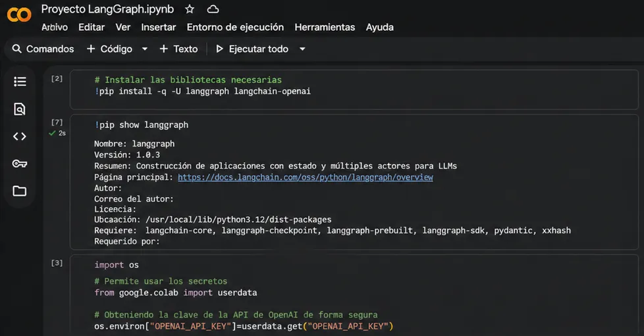Open the Ayuda menu
This screenshot has height=336, width=644.
coord(380,27)
